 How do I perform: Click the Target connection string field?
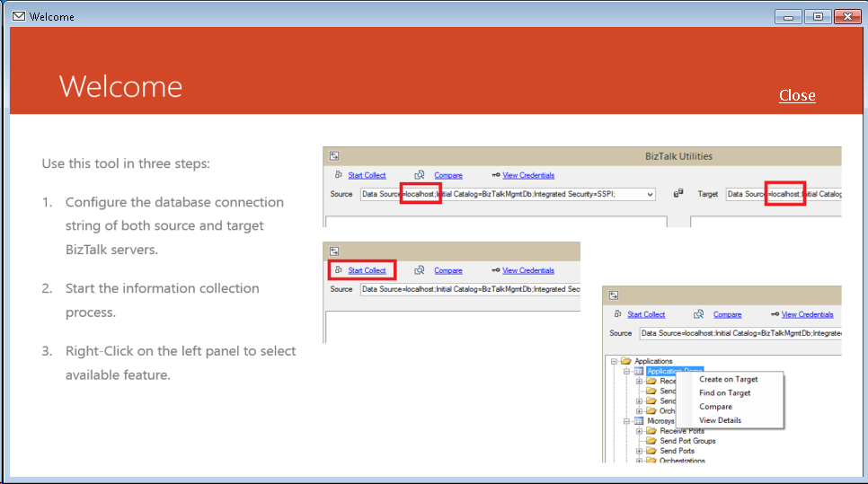784,194
